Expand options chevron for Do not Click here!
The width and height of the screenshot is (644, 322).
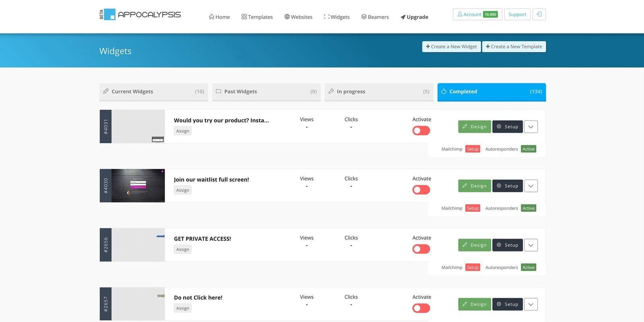pos(531,304)
